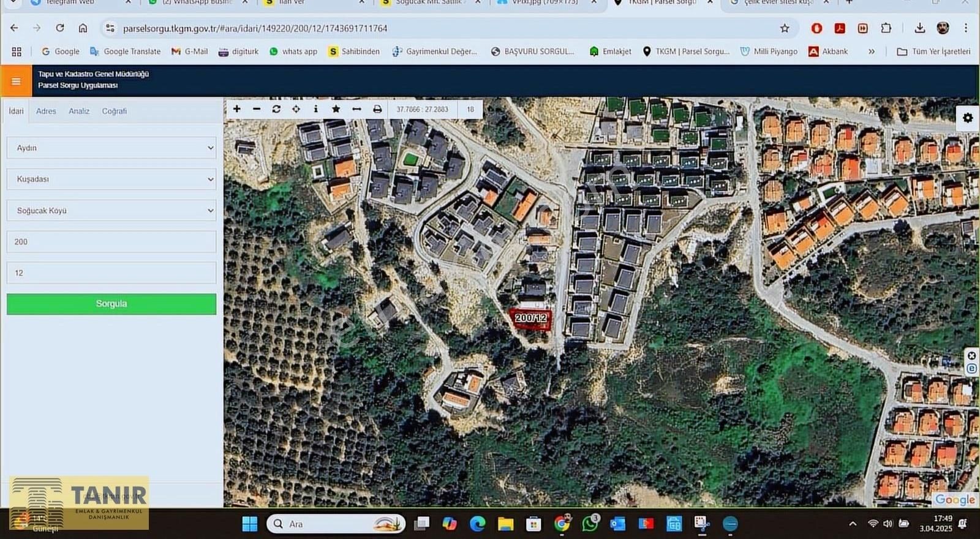
Task: Open the district dropdown showing Kuşadası
Action: pos(111,179)
